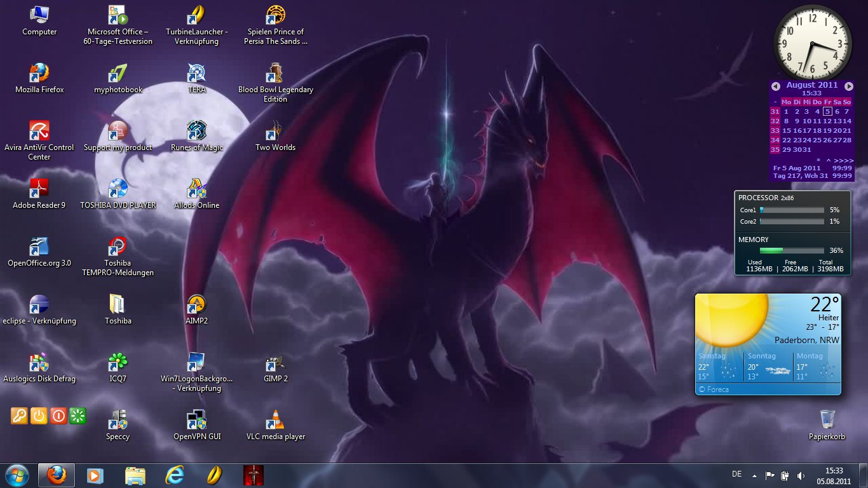Open the Mozilla Firefox desktop shortcut
Viewport: 868px width, 488px height.
tap(39, 72)
